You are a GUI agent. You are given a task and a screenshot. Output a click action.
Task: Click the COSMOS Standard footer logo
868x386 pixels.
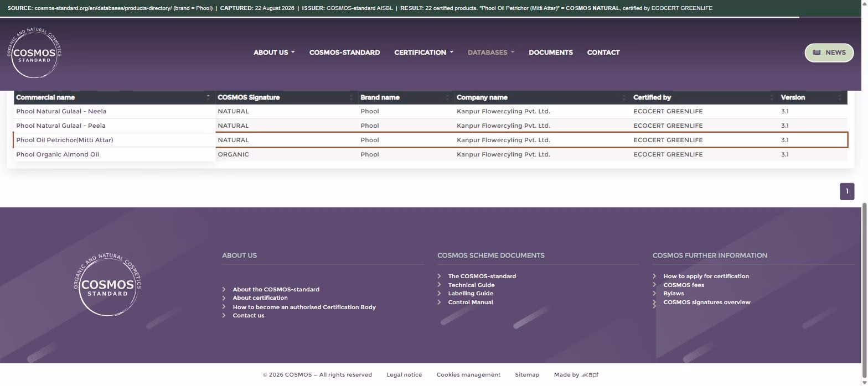pos(107,285)
